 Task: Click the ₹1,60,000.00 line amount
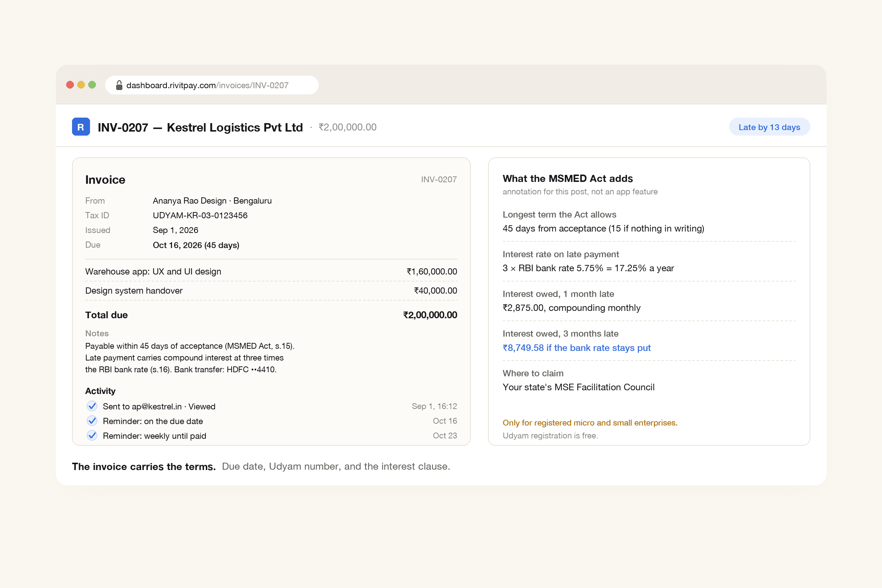coord(431,272)
